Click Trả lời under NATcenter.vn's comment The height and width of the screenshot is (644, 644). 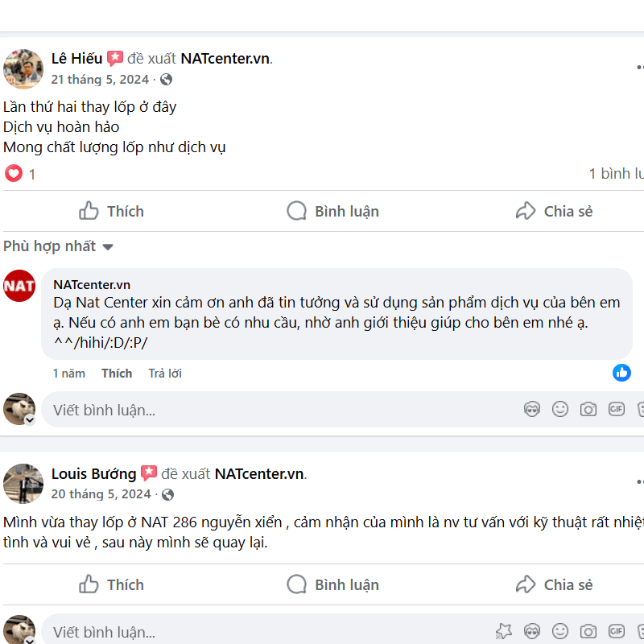(165, 374)
